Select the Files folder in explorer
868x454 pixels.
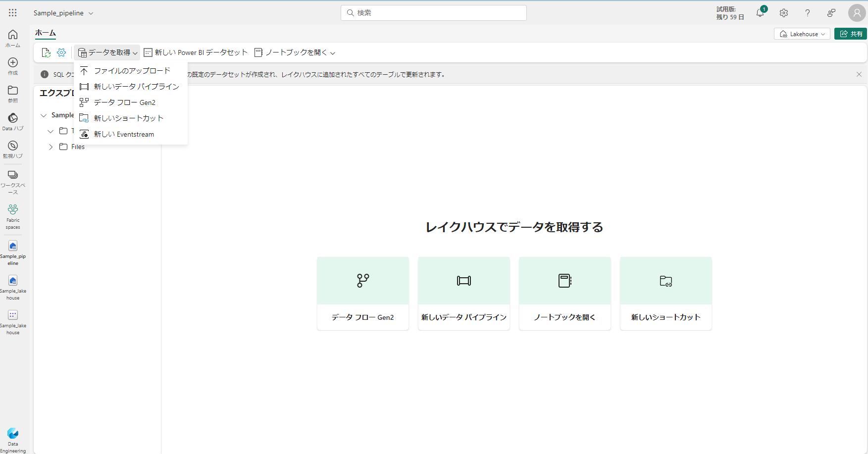click(78, 147)
